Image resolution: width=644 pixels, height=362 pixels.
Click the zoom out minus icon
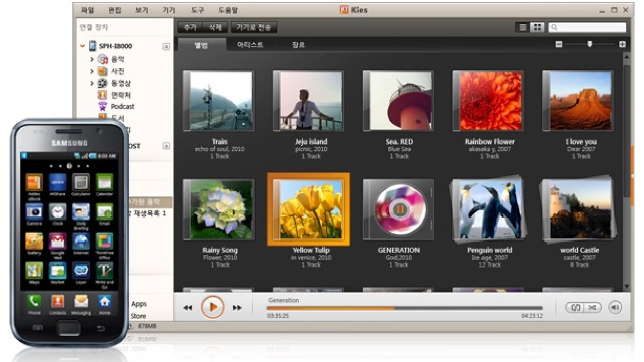click(559, 45)
